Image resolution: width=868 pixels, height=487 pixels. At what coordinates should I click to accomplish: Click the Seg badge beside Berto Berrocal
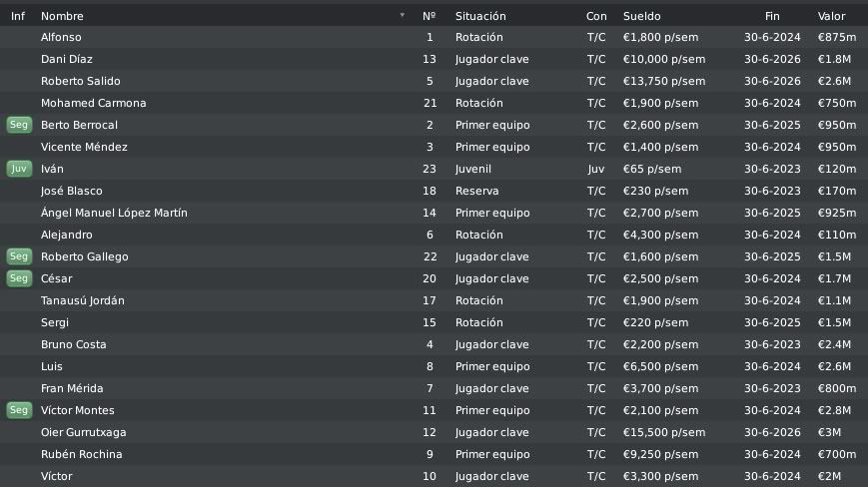click(19, 125)
